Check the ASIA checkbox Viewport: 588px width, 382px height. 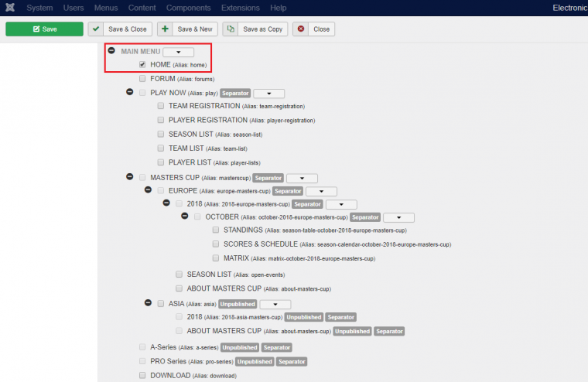pos(161,304)
